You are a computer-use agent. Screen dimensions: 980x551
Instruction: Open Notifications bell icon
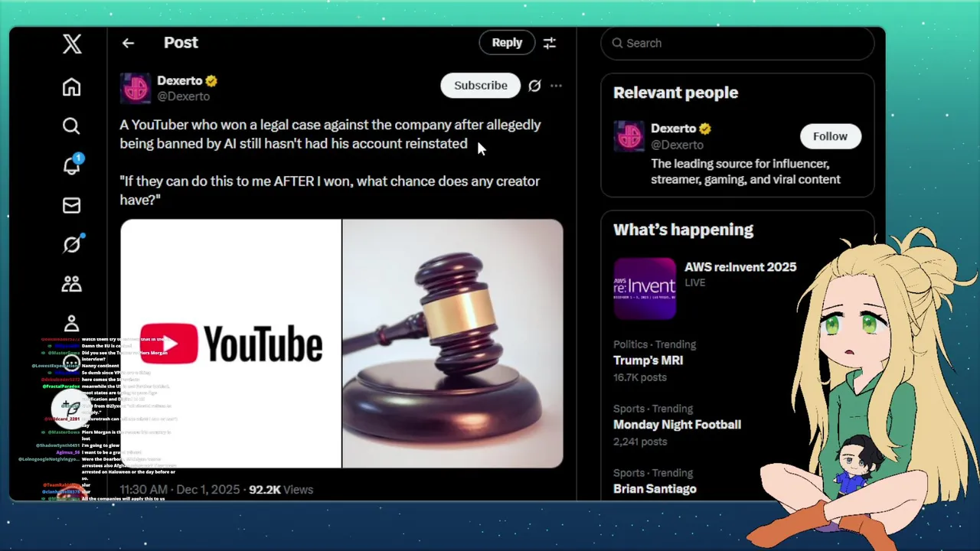[72, 165]
